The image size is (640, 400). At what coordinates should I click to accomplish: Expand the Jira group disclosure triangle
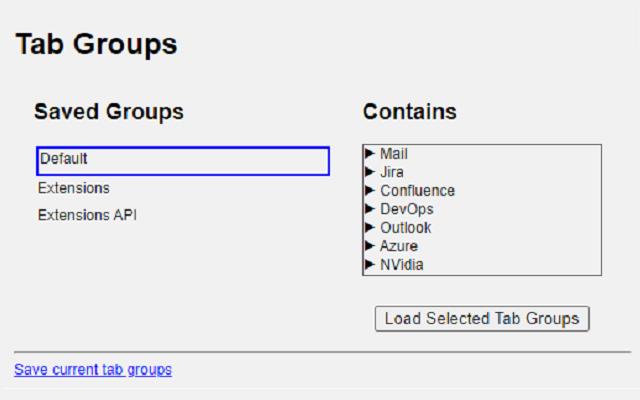[370, 172]
